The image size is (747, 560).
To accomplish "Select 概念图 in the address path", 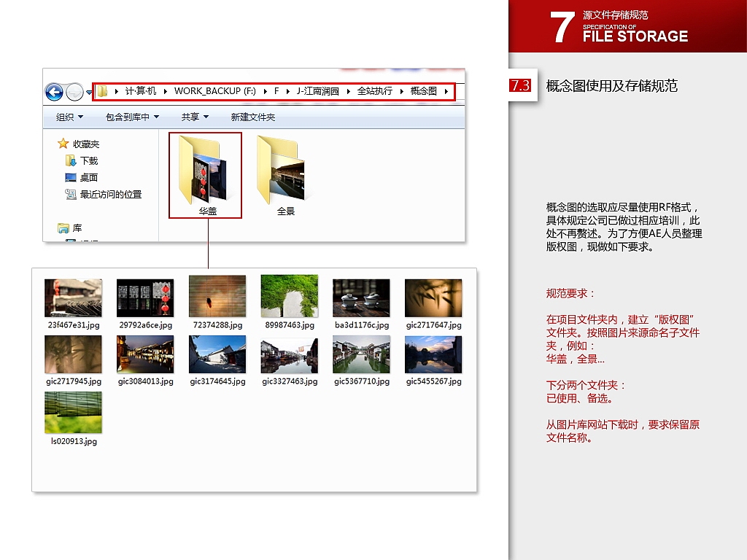I will pos(424,91).
